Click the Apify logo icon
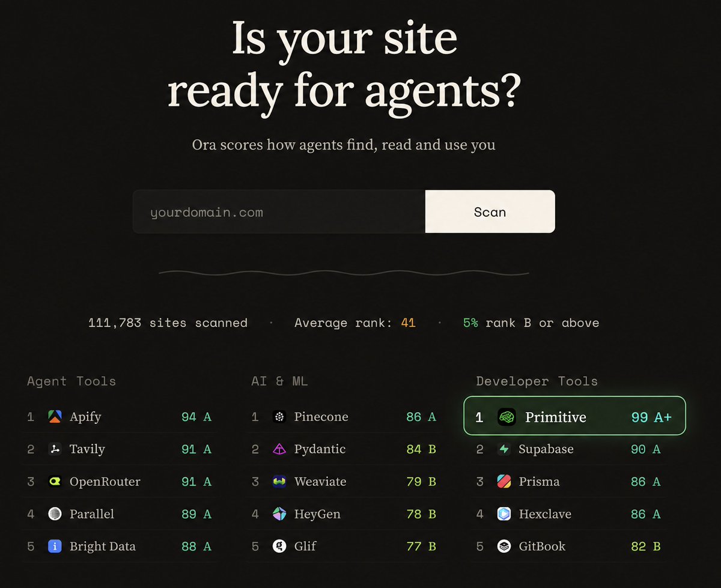 pos(55,417)
